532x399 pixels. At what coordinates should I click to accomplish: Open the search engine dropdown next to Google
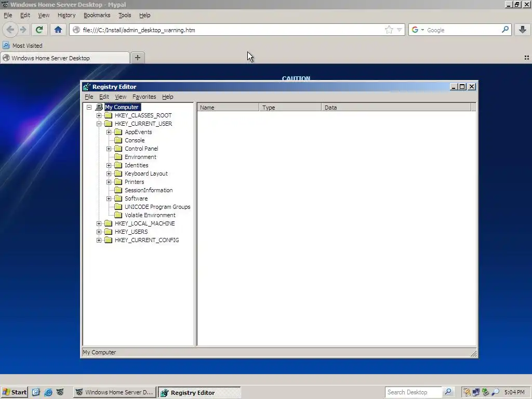(422, 30)
